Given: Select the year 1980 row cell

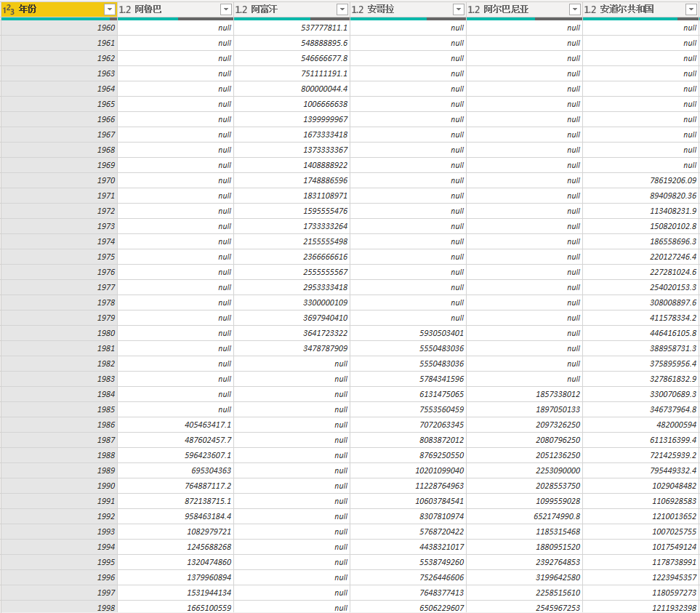Looking at the screenshot, I should 58,333.
